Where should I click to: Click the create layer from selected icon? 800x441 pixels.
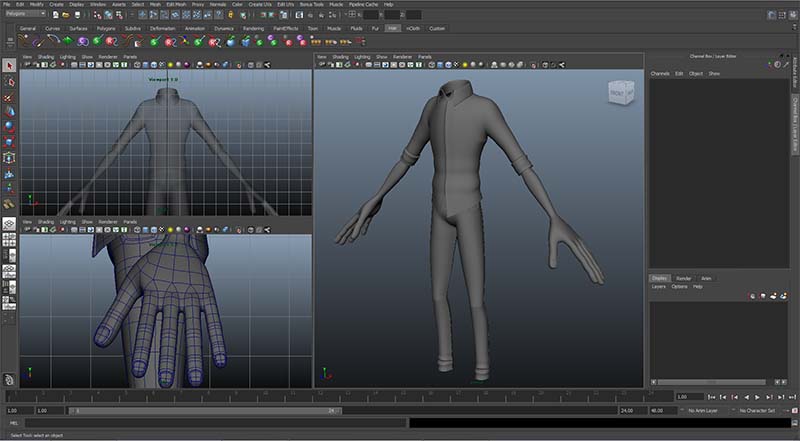(784, 296)
